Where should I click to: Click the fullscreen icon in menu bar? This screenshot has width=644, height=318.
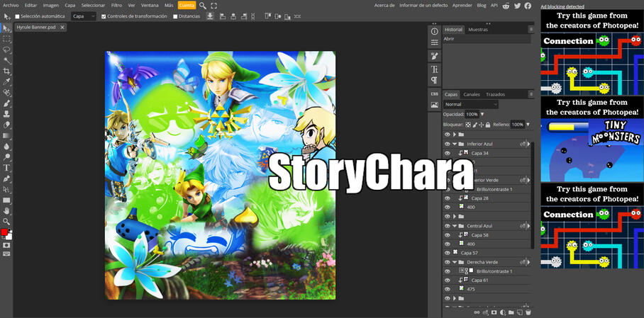coord(214,6)
